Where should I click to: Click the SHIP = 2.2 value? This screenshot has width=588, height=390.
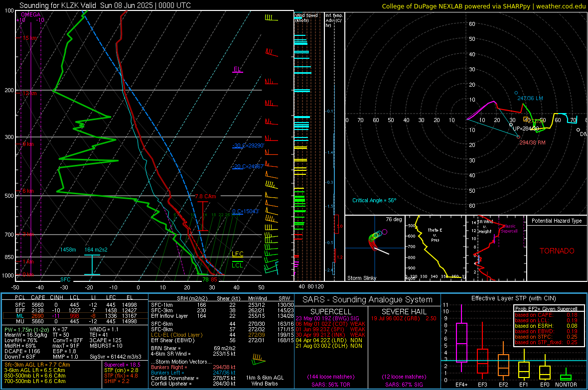click(x=117, y=382)
